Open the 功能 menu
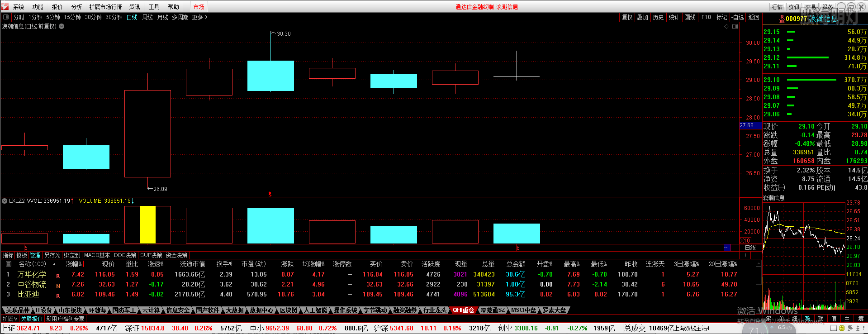868x334 pixels. point(38,7)
